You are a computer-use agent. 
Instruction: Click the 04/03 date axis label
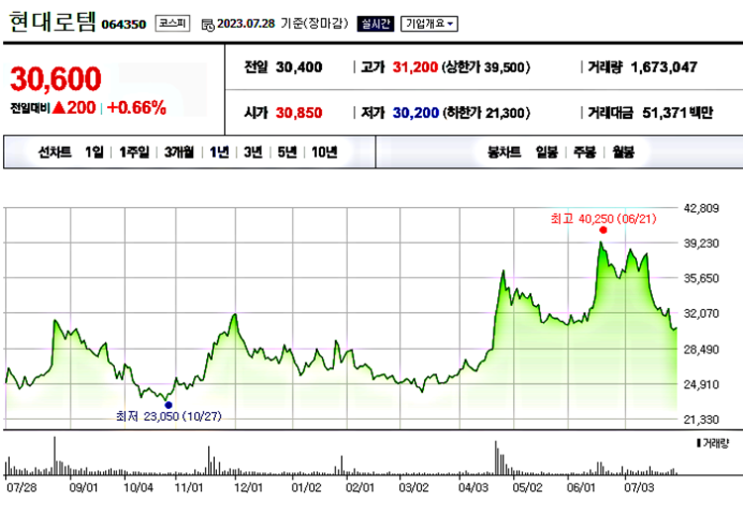[473, 487]
